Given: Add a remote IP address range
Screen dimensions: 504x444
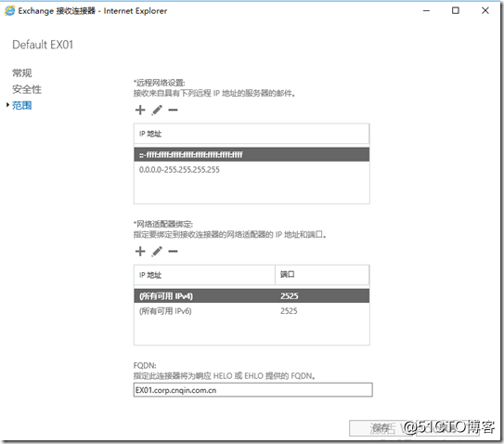Looking at the screenshot, I should coord(140,111).
